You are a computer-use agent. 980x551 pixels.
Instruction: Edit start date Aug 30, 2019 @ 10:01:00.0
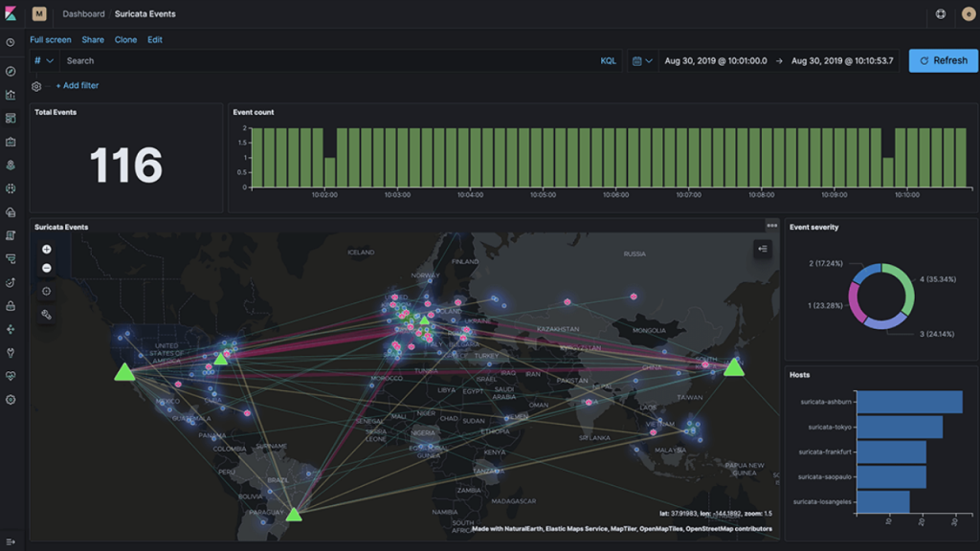point(716,60)
